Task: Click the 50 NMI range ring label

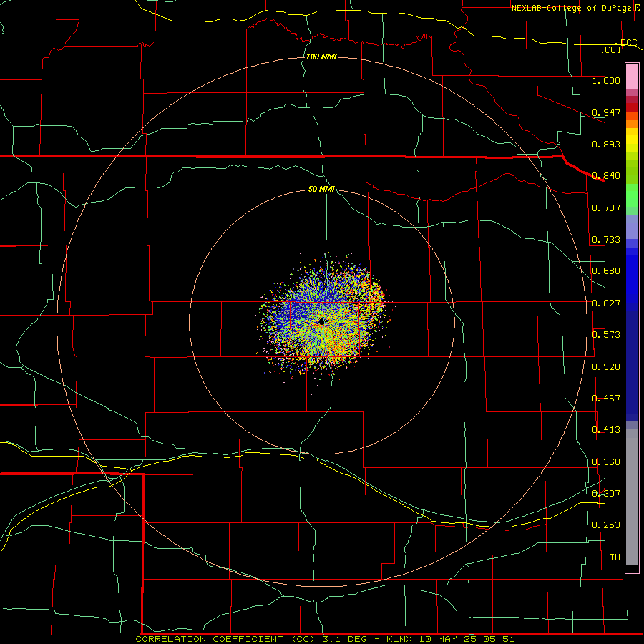Action: click(x=321, y=190)
